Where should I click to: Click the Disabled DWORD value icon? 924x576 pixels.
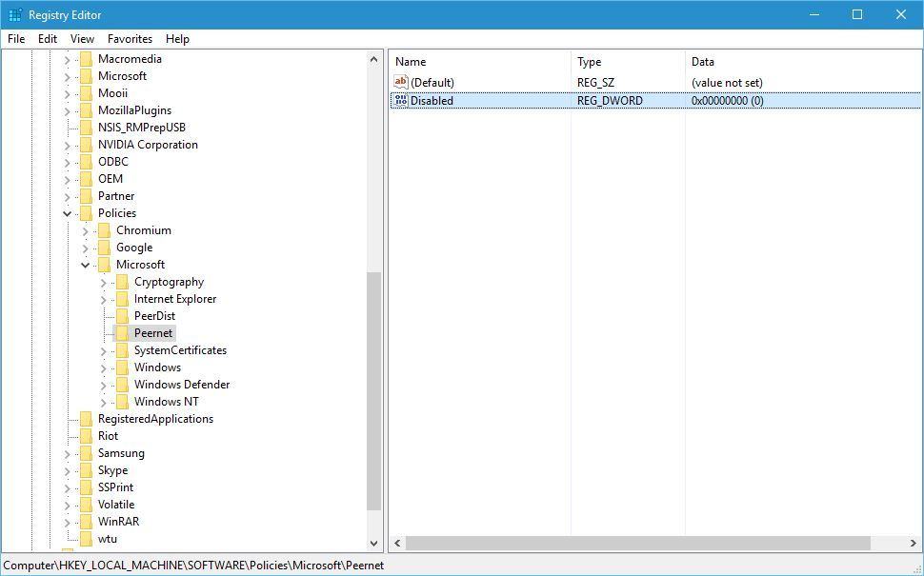[401, 101]
